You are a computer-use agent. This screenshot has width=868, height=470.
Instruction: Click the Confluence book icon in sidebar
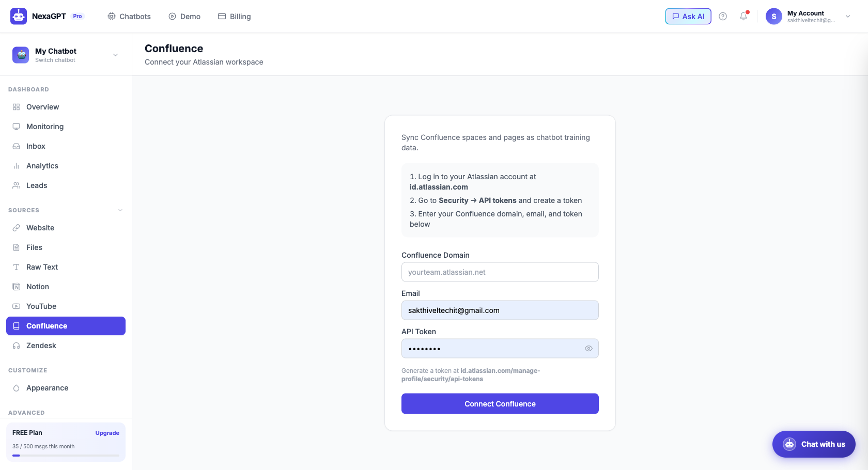[x=17, y=326]
